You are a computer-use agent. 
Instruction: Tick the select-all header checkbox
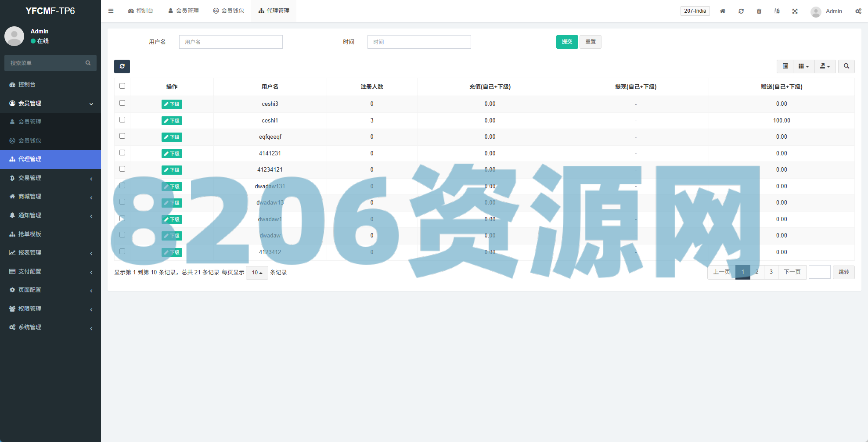[x=122, y=86]
